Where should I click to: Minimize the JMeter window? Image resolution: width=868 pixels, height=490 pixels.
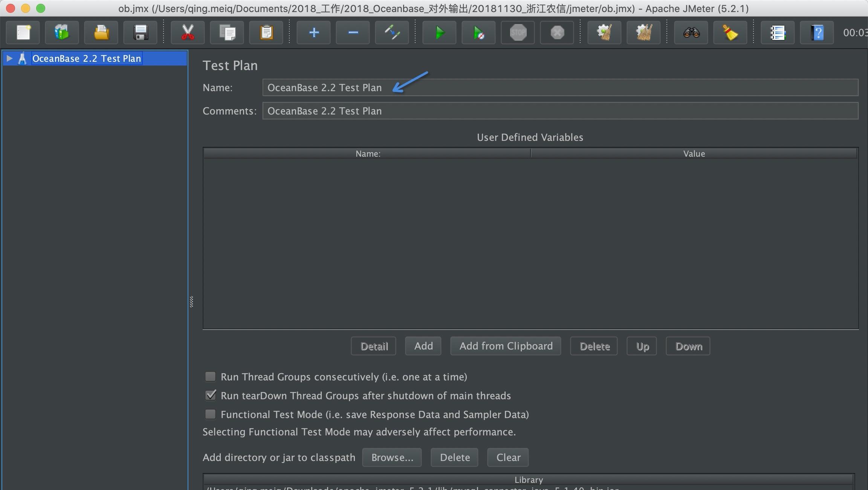click(26, 8)
